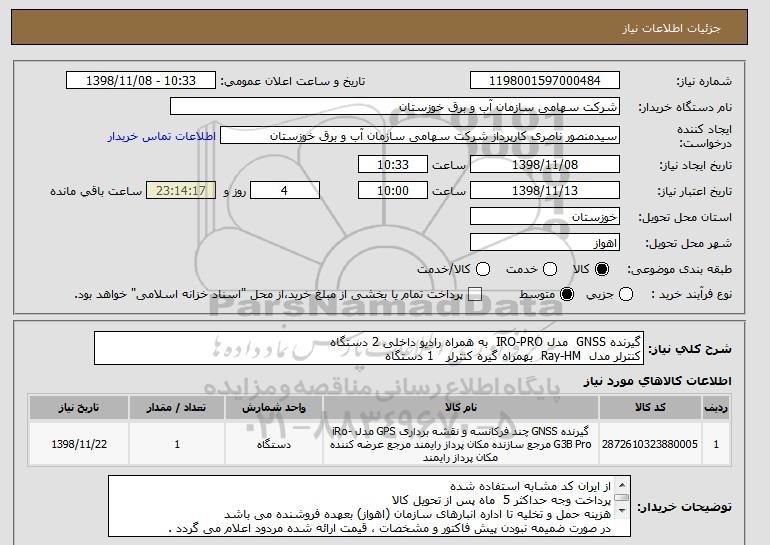Choose the جزیی purchase type radio

pos(626,295)
